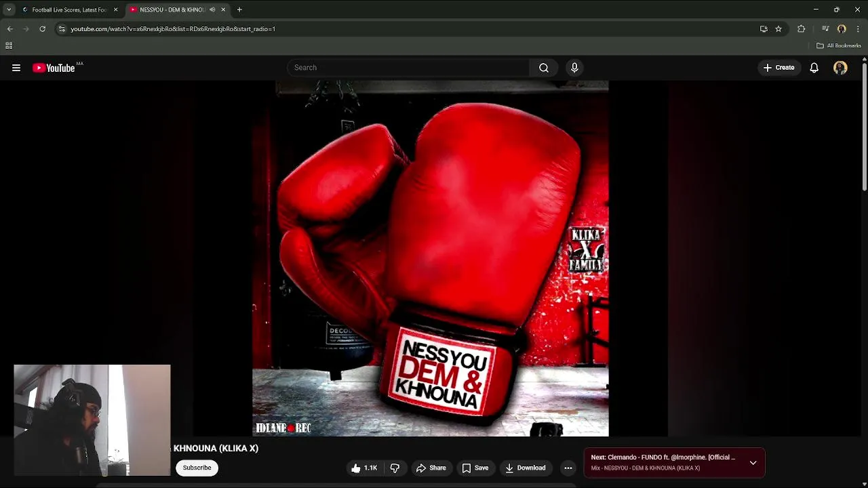This screenshot has width=868, height=488.
Task: Save the video to a playlist
Action: (475, 468)
